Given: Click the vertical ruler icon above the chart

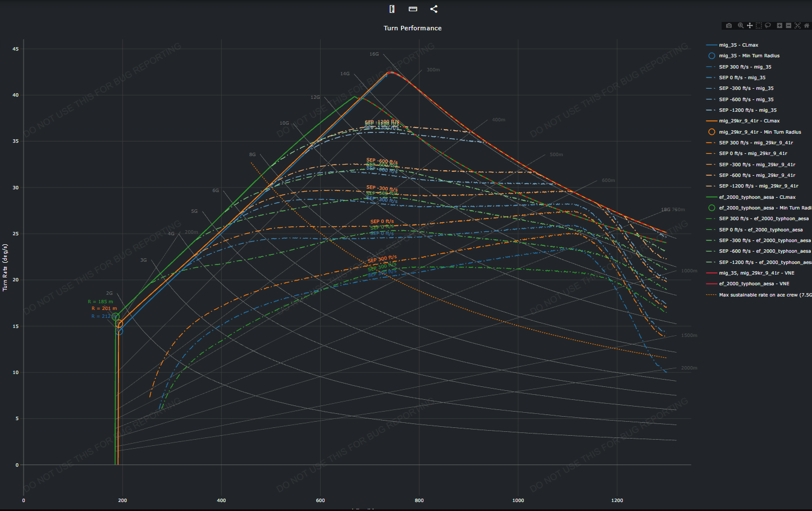Looking at the screenshot, I should click(x=392, y=9).
